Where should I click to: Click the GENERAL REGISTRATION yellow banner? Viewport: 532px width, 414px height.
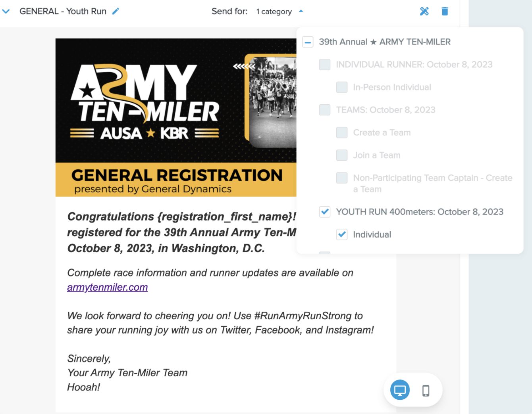(x=176, y=180)
